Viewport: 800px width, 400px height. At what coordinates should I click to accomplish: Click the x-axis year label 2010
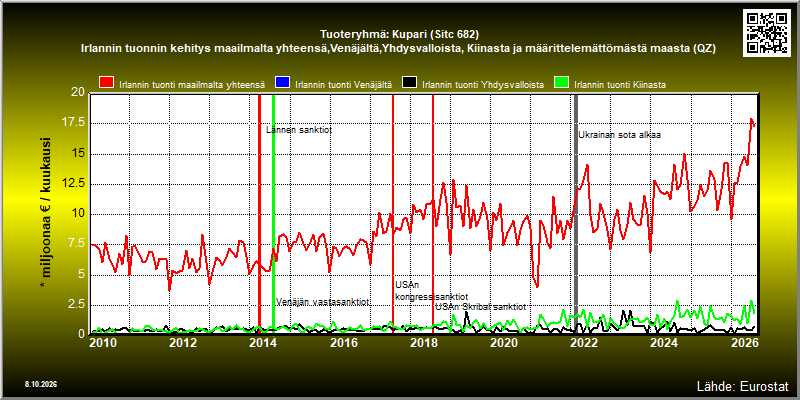(104, 341)
